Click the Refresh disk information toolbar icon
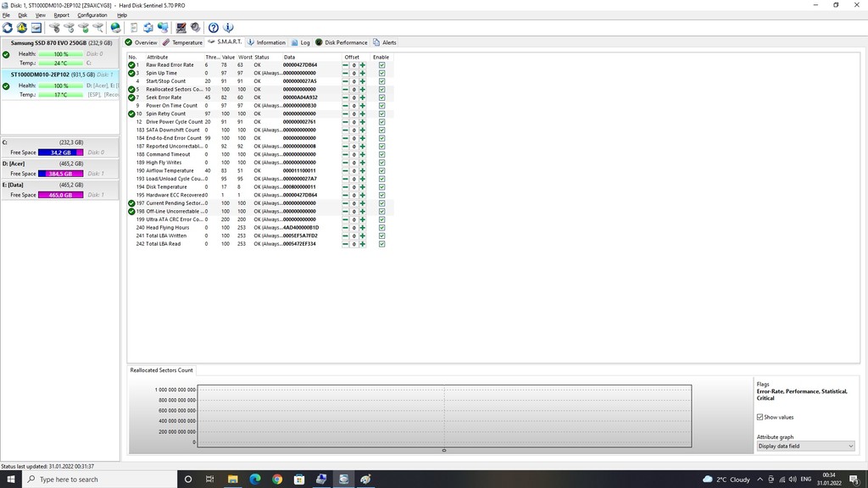The width and height of the screenshot is (868, 488). tap(8, 28)
